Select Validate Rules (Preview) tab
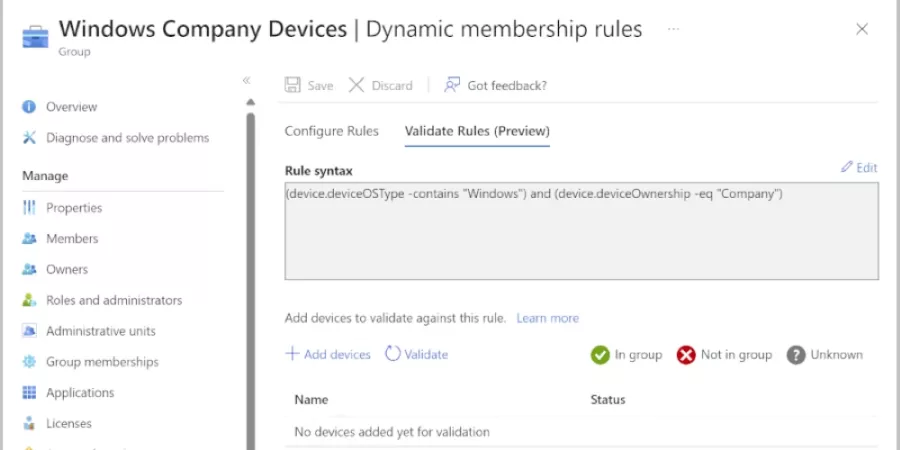The width and height of the screenshot is (900, 450). pos(477,131)
